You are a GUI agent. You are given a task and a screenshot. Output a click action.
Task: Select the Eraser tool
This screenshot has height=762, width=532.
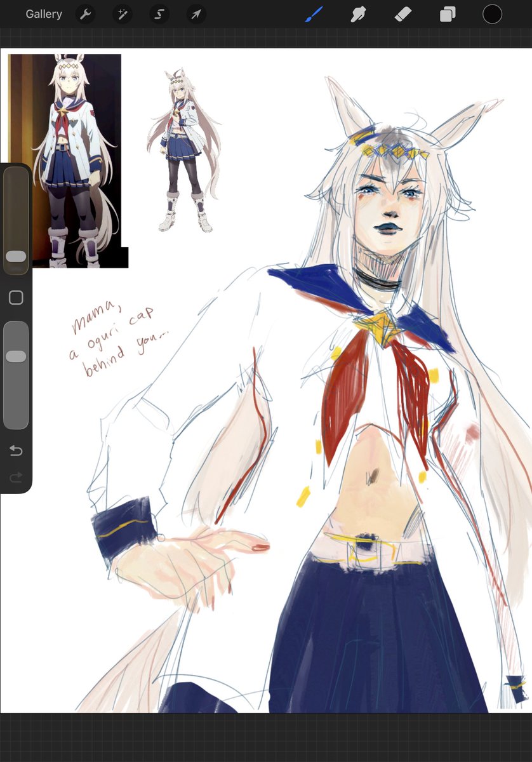403,14
